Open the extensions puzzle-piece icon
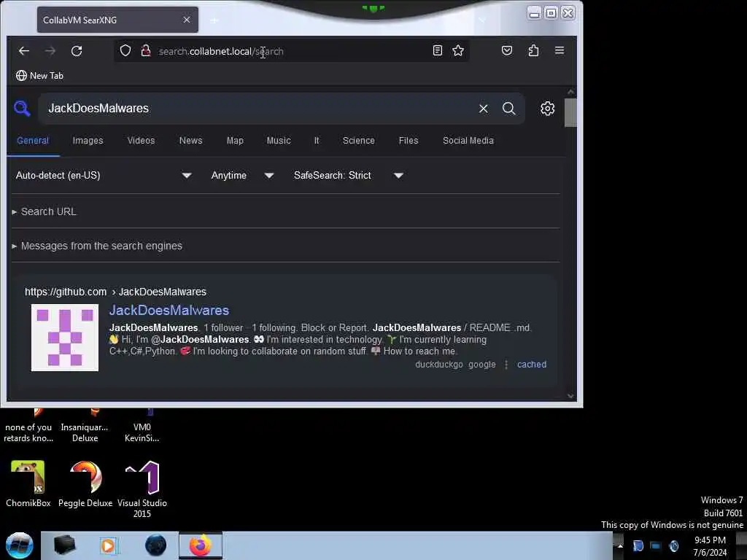This screenshot has height=560, width=747. point(533,50)
